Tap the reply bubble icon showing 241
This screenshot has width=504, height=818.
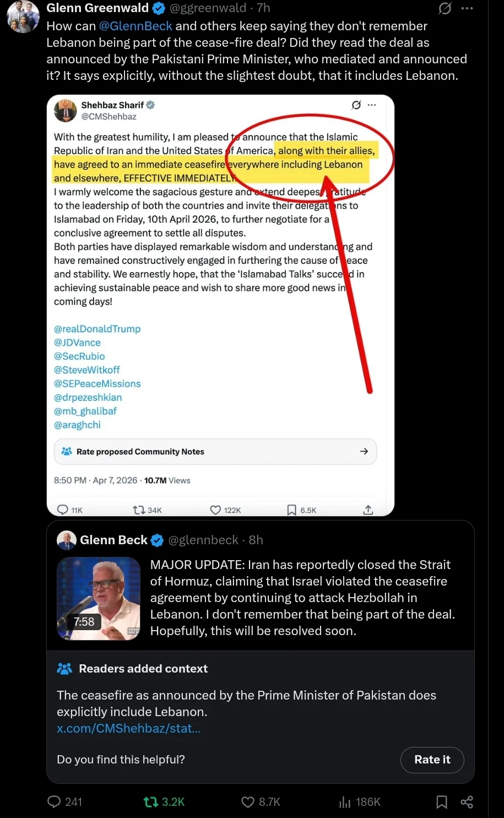(x=54, y=801)
